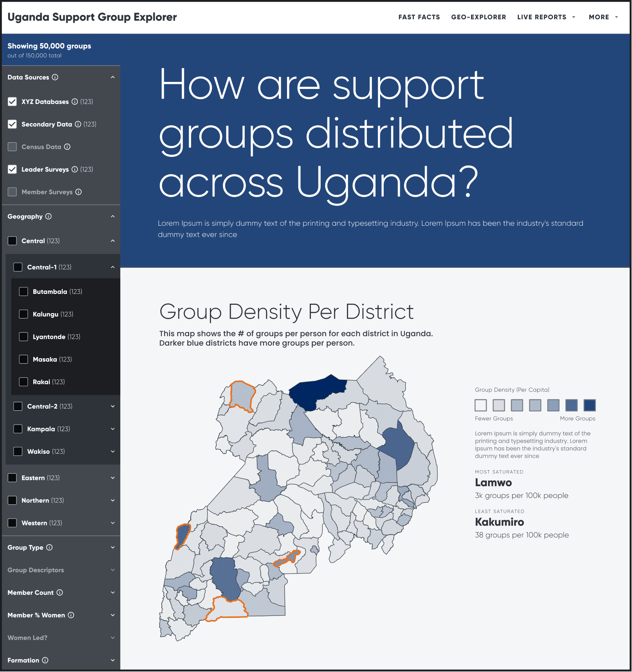Click info icon beside Secondary Data
The height and width of the screenshot is (672, 632).
tap(78, 124)
